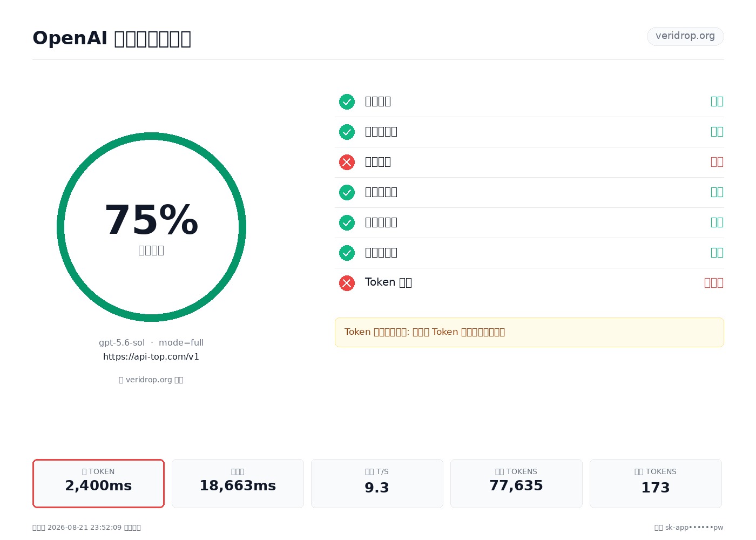Click the sixth row green checkmark icon
756x540 pixels.
(347, 253)
